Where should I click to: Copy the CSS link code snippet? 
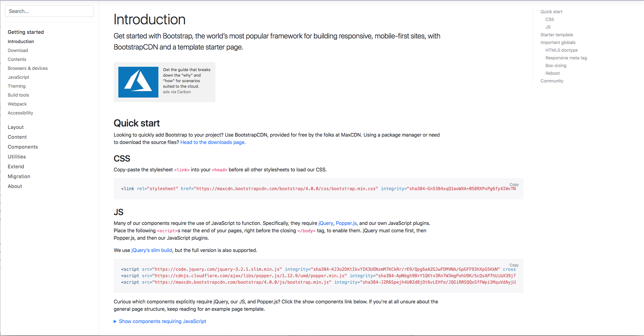point(514,185)
